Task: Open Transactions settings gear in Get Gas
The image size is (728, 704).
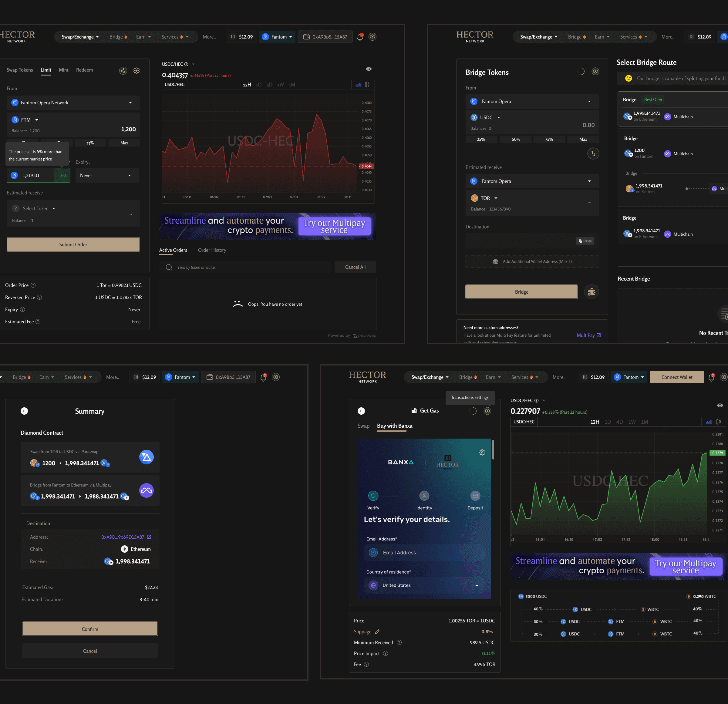Action: (487, 411)
